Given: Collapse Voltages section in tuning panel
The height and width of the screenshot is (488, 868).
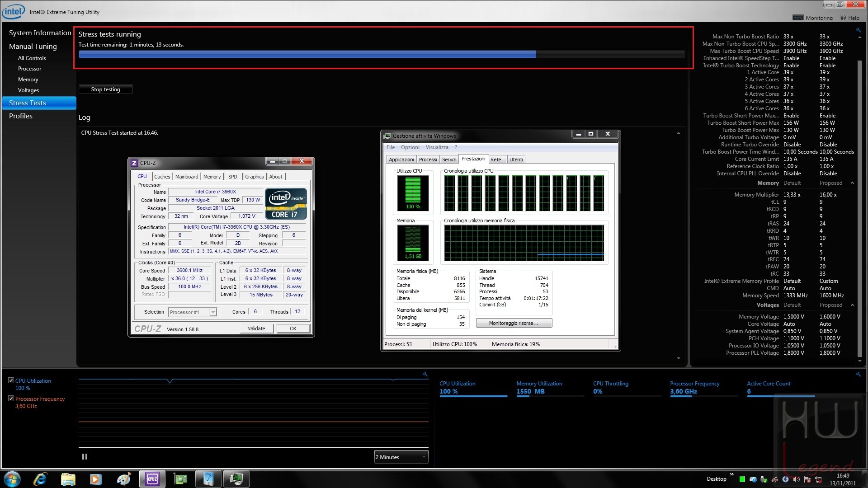Looking at the screenshot, I should [x=852, y=305].
